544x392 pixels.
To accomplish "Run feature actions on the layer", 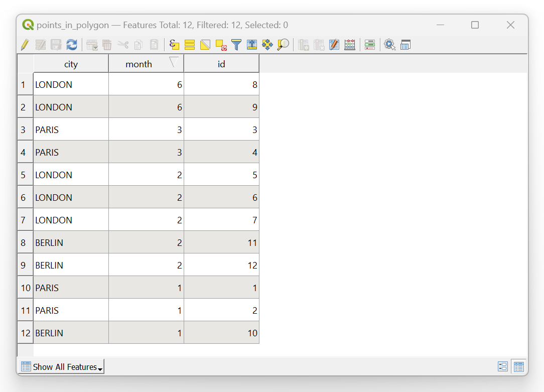I will click(x=390, y=45).
